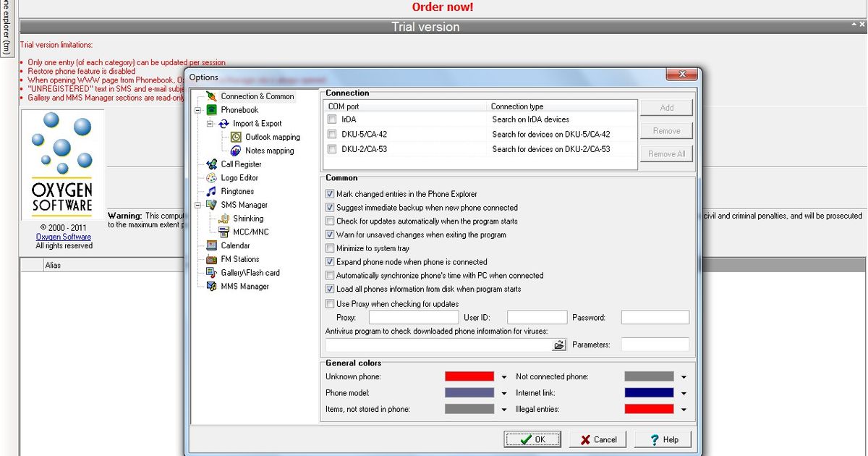Click the Call Register icon

coord(211,164)
